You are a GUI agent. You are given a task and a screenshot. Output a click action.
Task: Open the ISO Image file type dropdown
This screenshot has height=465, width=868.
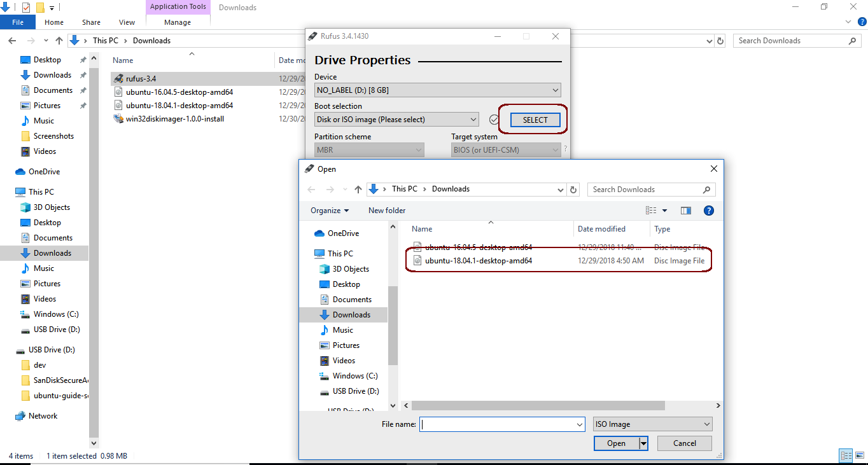[x=653, y=424]
